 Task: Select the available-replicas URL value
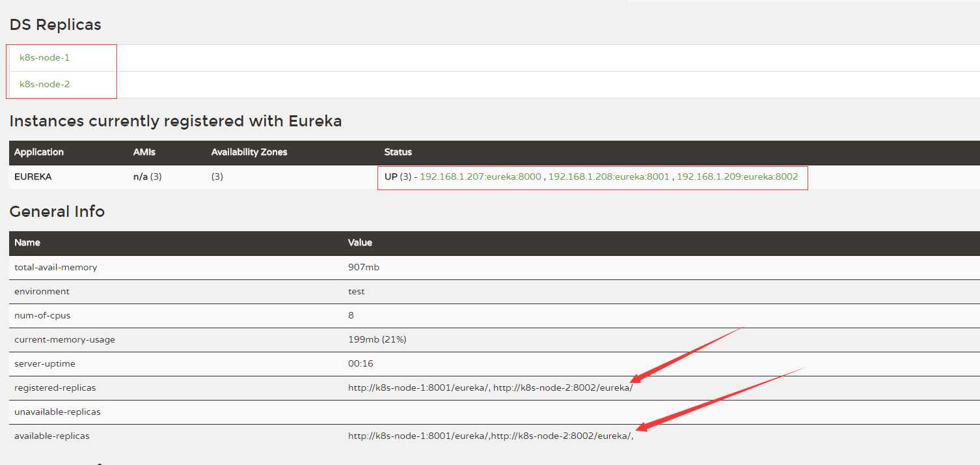click(491, 436)
